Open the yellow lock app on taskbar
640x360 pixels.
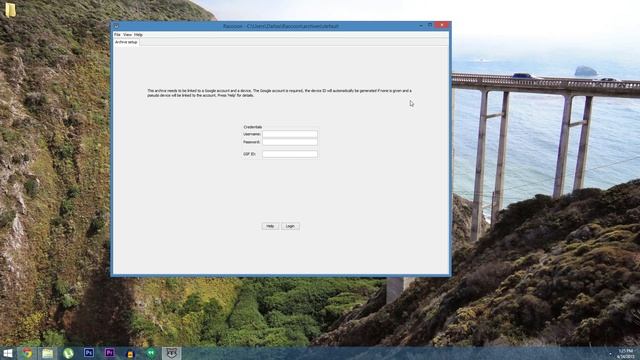click(130, 353)
